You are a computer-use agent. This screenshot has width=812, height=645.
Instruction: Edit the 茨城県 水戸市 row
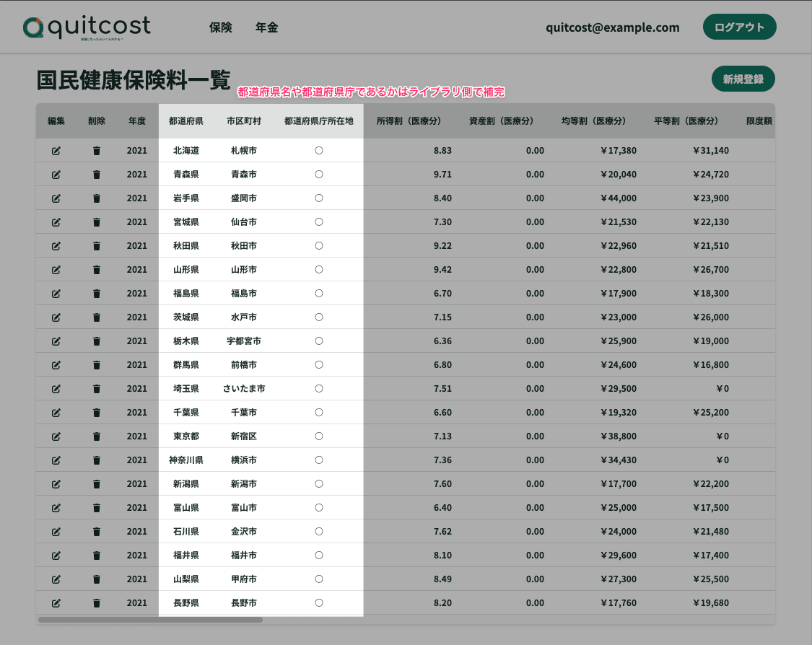56,317
